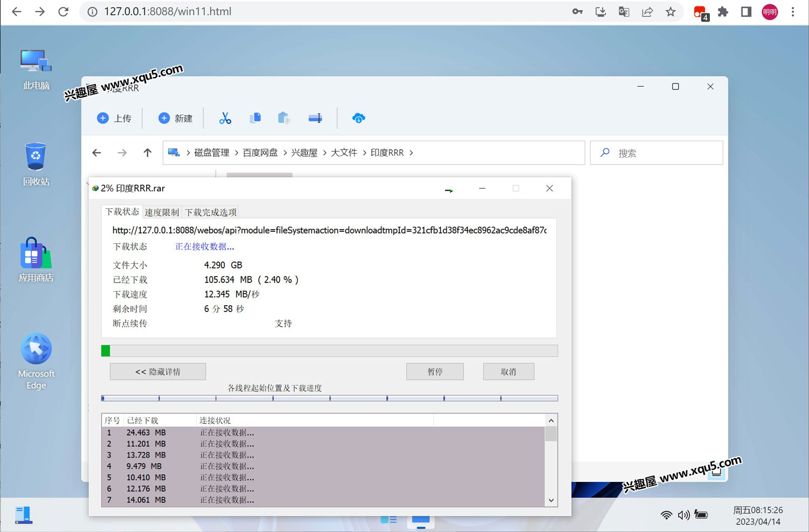The image size is (809, 532).
Task: Click the Paste icon in file toolbar
Action: (284, 118)
